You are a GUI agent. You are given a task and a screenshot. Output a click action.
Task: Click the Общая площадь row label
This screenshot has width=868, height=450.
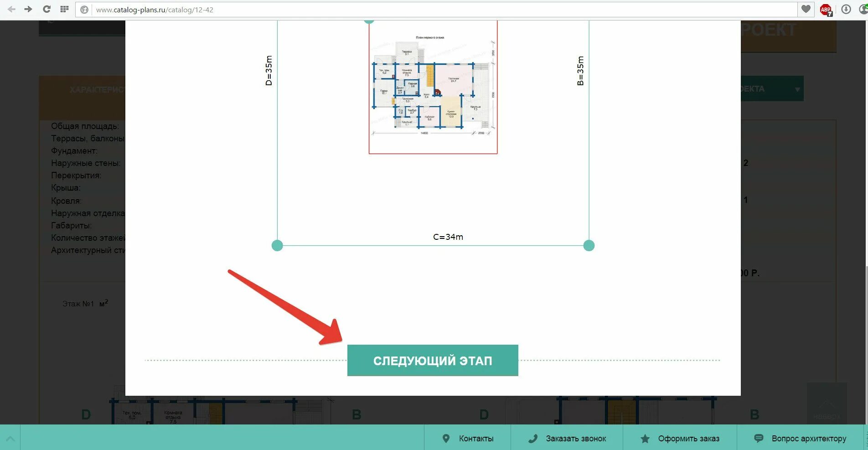coord(85,126)
